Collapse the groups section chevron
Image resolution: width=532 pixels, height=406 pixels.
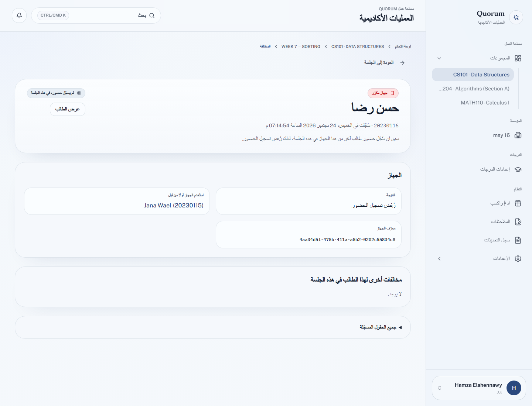click(439, 58)
